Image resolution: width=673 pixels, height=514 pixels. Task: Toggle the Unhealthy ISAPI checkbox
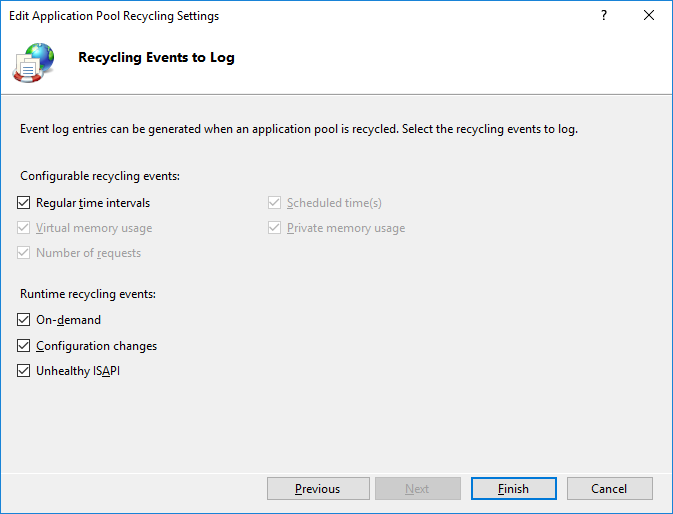(24, 370)
